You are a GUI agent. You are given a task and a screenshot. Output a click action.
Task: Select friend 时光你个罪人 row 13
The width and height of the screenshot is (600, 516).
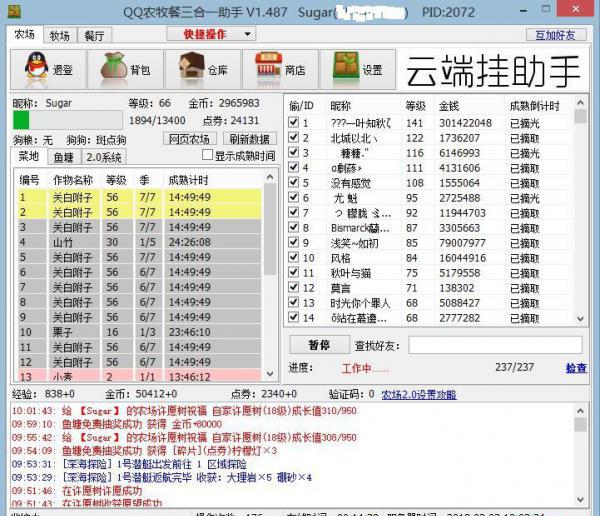click(429, 303)
